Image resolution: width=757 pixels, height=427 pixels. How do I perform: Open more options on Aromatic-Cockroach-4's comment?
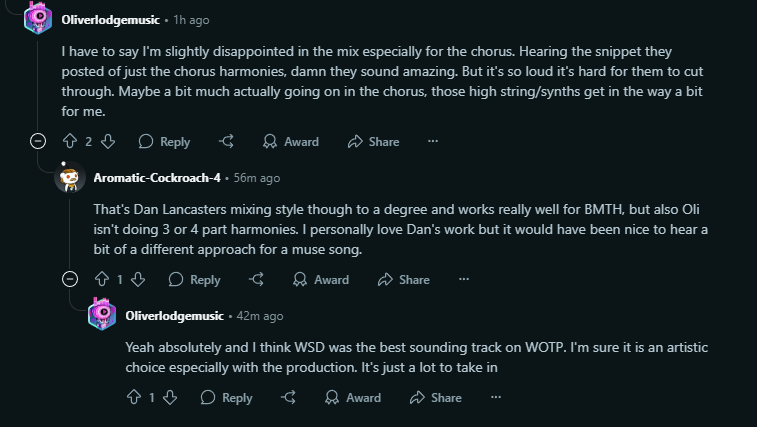click(463, 280)
